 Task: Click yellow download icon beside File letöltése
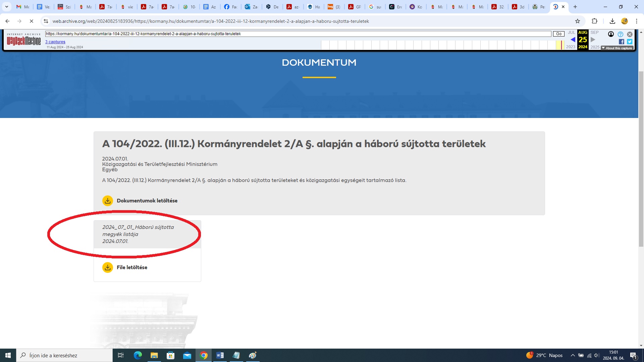[107, 267]
